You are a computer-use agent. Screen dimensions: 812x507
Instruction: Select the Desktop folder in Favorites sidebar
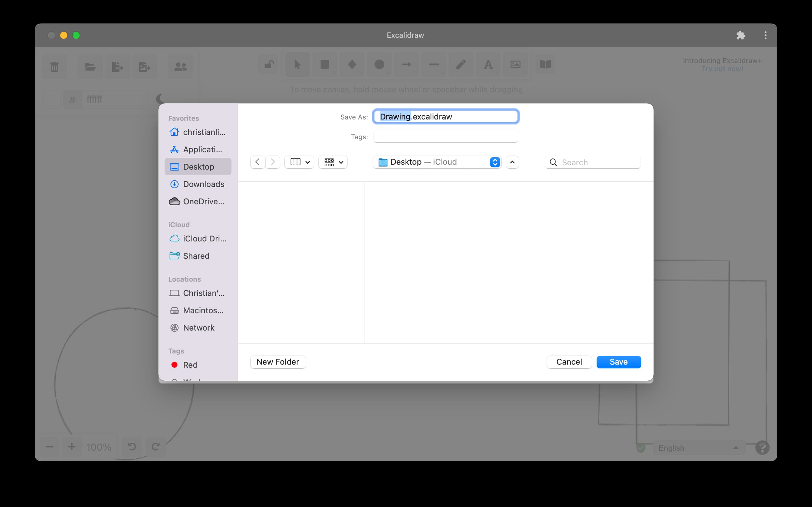[x=198, y=167]
